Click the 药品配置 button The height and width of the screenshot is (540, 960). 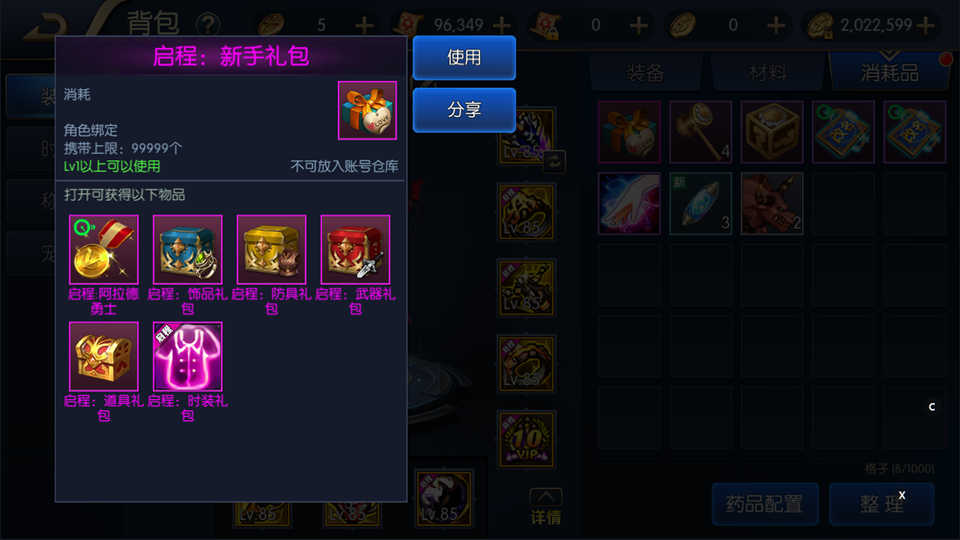click(765, 504)
